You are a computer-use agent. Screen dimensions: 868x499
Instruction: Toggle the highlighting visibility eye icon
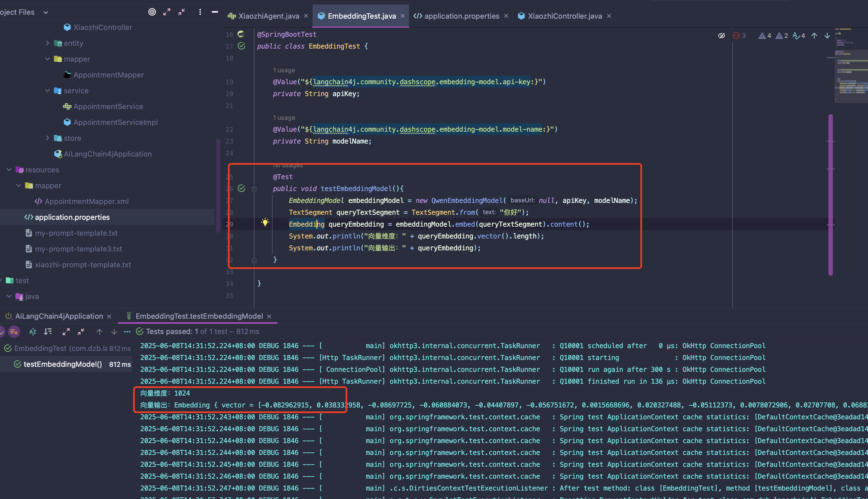click(x=722, y=35)
